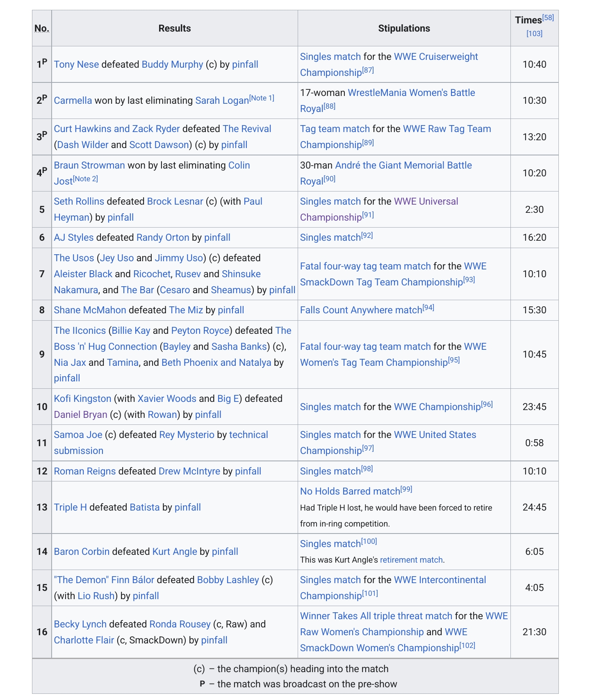Open the Paul Heyman link

158,209
